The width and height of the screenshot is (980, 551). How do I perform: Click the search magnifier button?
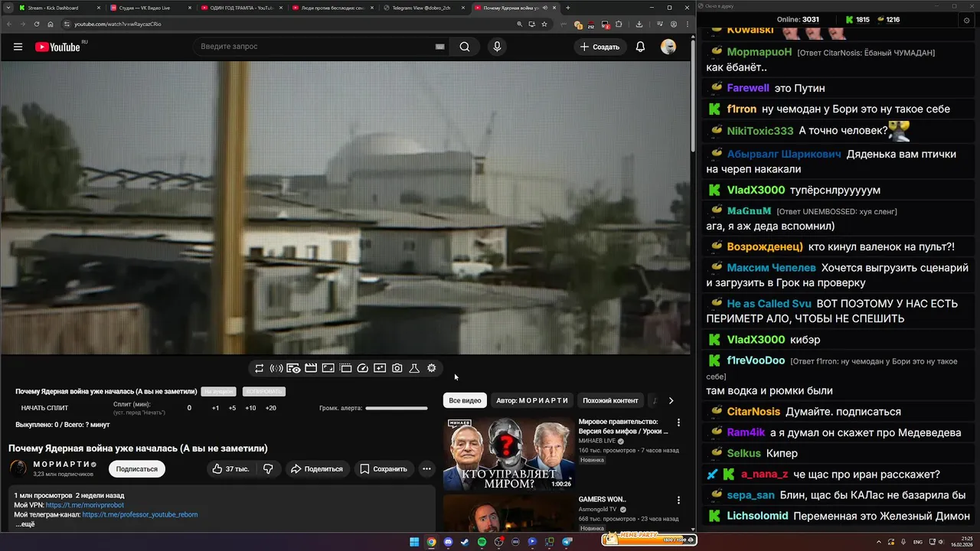[x=465, y=47]
